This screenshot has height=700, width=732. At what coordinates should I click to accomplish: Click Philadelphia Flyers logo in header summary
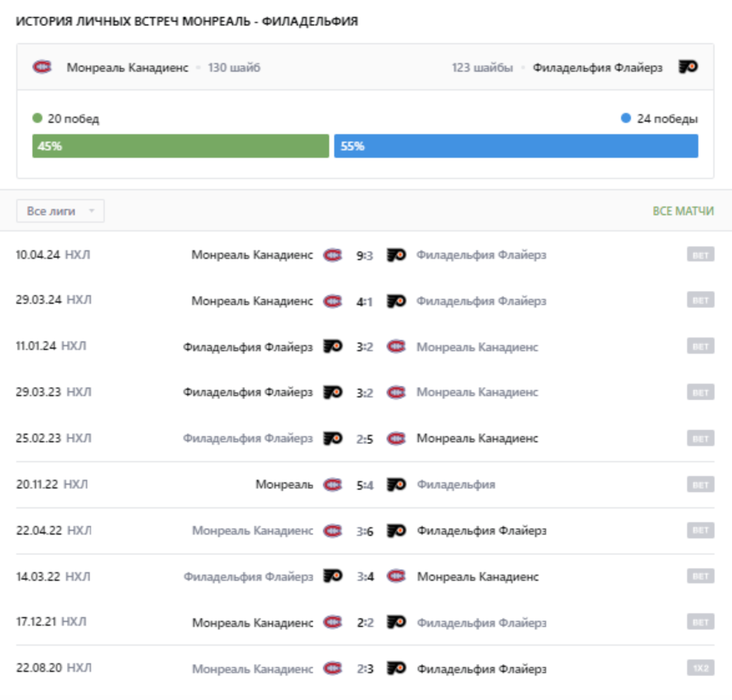click(688, 67)
